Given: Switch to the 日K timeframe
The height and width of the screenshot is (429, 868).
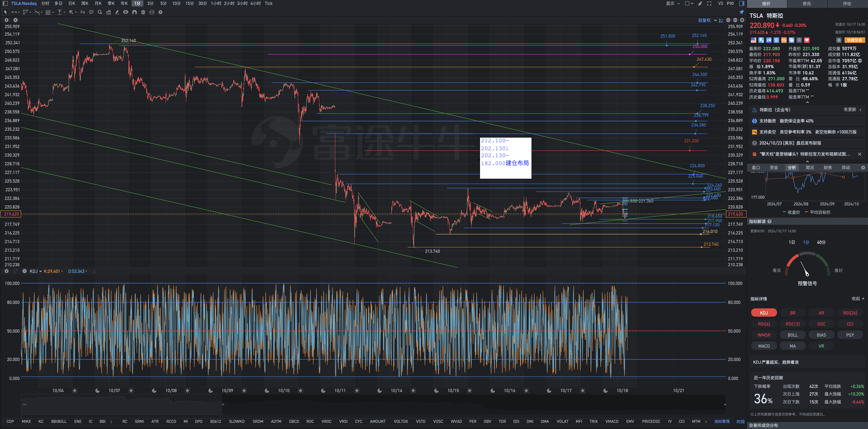Looking at the screenshot, I should [x=71, y=3].
